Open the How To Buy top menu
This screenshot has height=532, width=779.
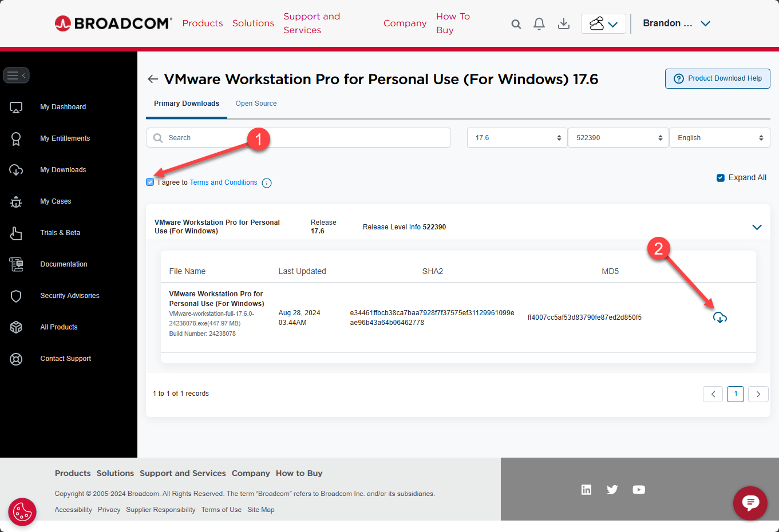click(453, 23)
